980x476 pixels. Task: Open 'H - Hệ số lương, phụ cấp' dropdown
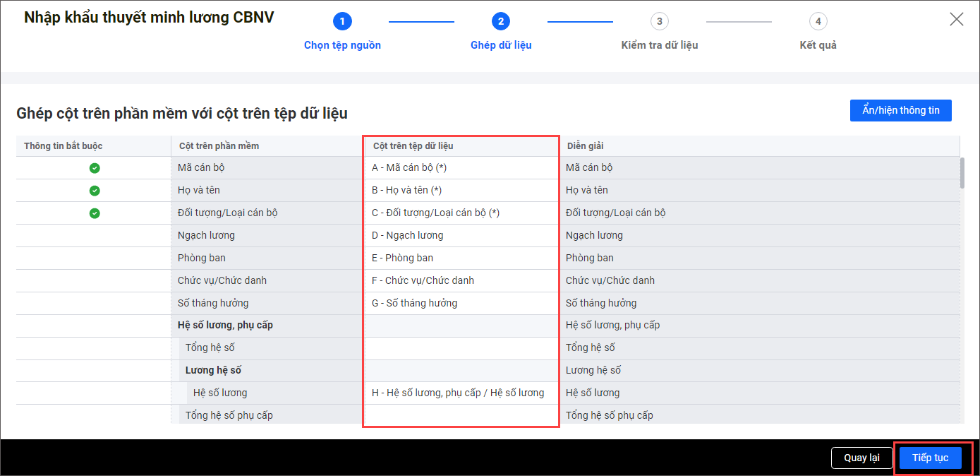(461, 393)
